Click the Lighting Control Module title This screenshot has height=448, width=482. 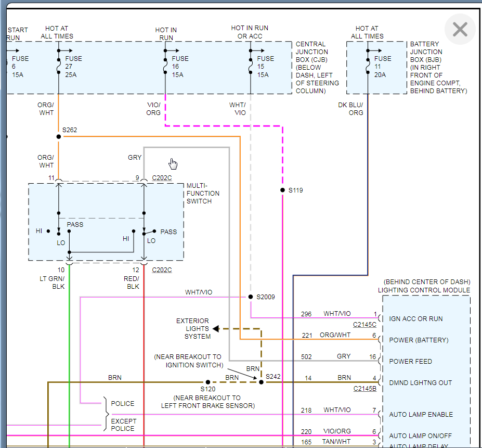click(x=424, y=290)
